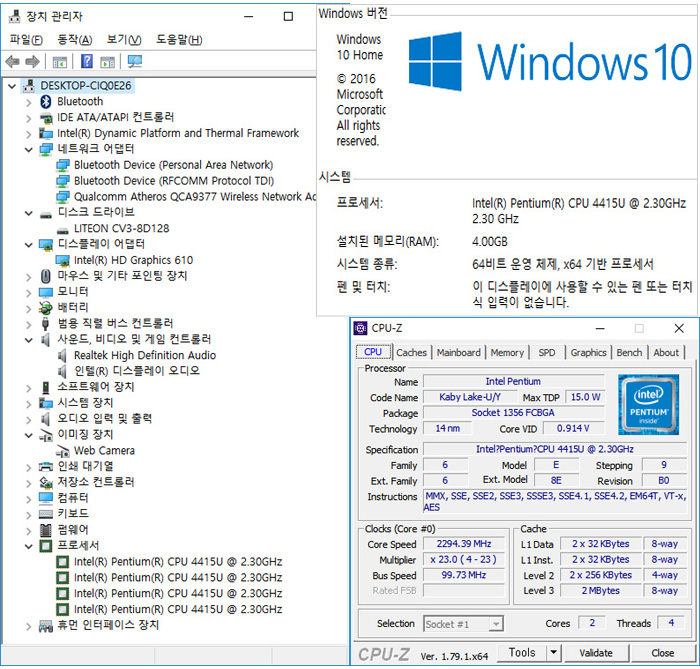Click the action pane toolbar icon
This screenshot has height=669, width=700.
[108, 62]
